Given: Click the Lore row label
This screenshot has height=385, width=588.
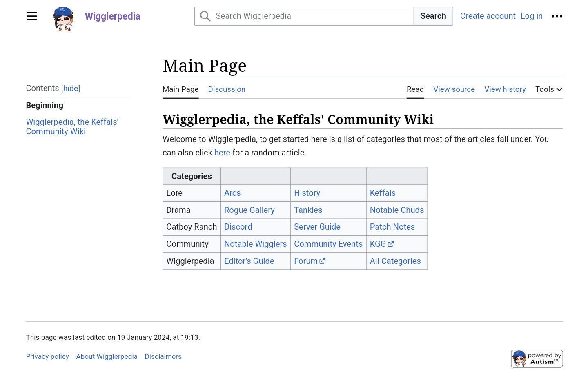Looking at the screenshot, I should point(174,193).
